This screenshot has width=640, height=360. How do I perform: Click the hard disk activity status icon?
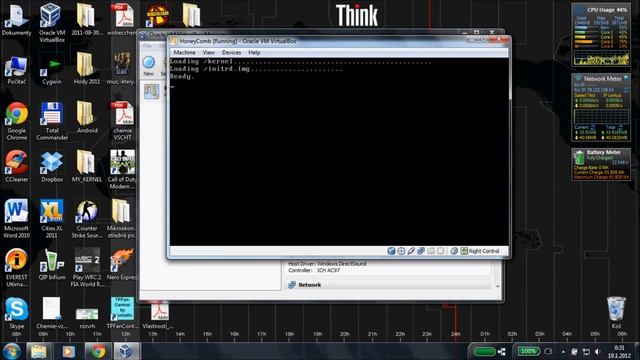[391, 251]
